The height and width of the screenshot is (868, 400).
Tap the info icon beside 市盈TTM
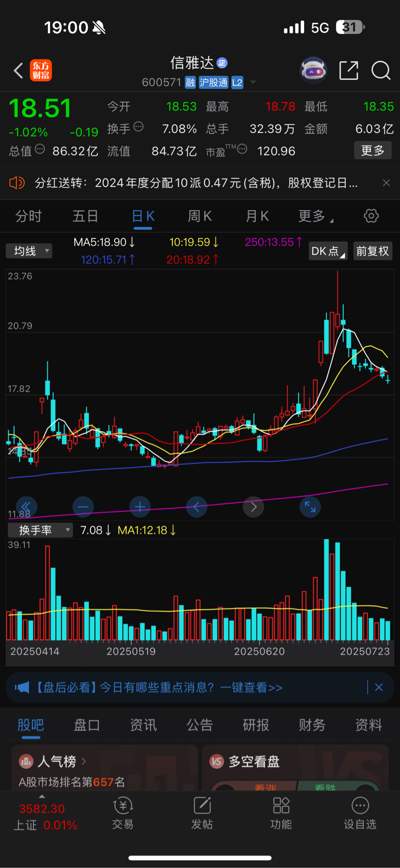point(242,150)
